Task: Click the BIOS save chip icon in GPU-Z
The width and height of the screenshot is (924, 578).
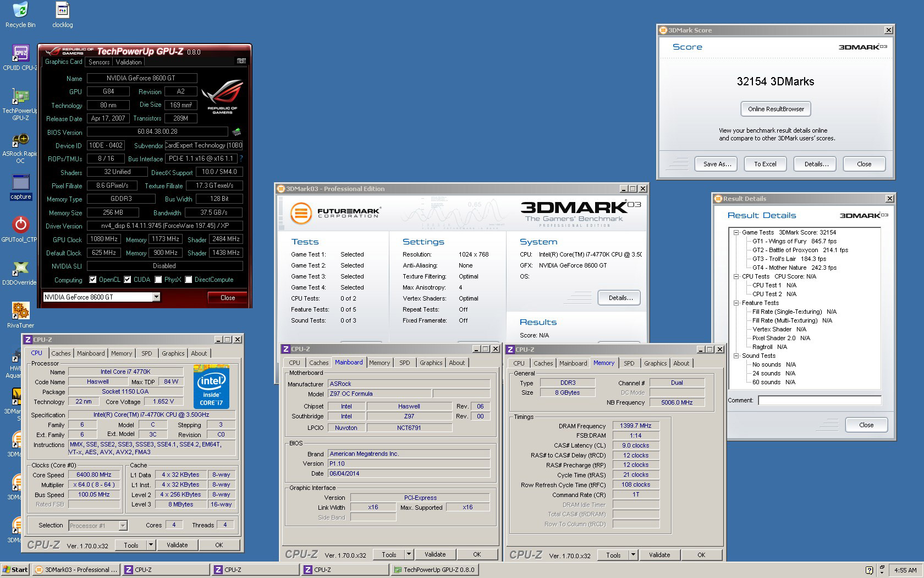Action: (x=237, y=132)
